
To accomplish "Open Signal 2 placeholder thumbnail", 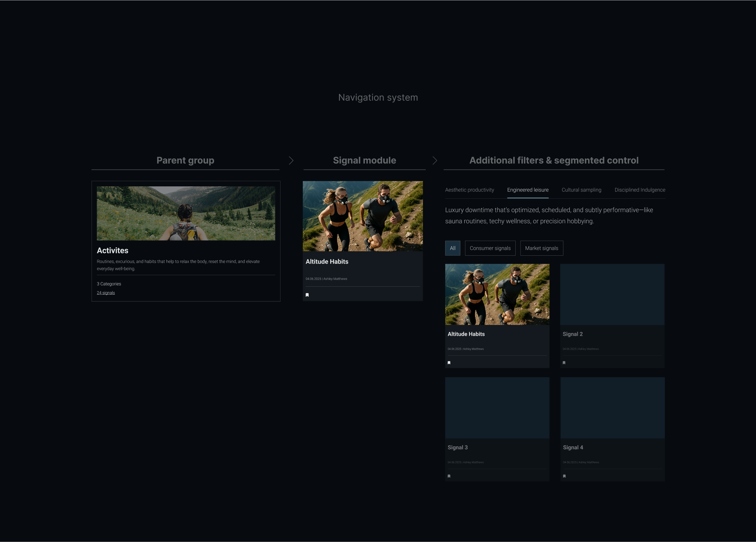I will 612,294.
